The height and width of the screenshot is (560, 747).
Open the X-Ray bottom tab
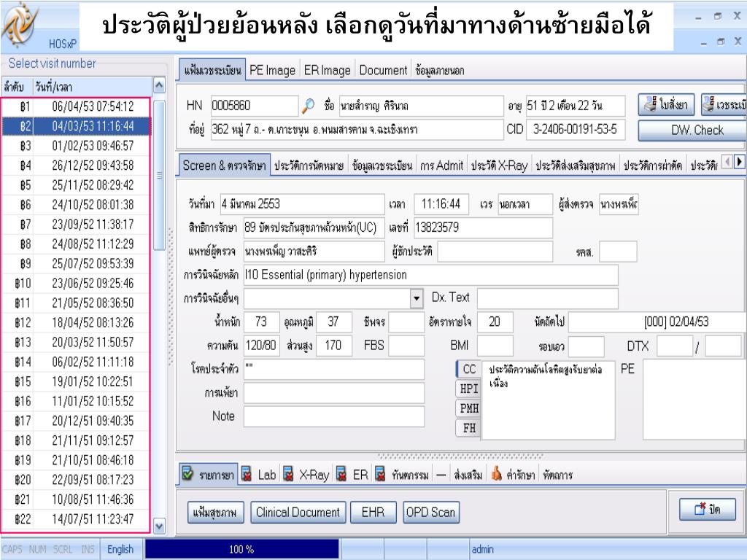pos(306,475)
